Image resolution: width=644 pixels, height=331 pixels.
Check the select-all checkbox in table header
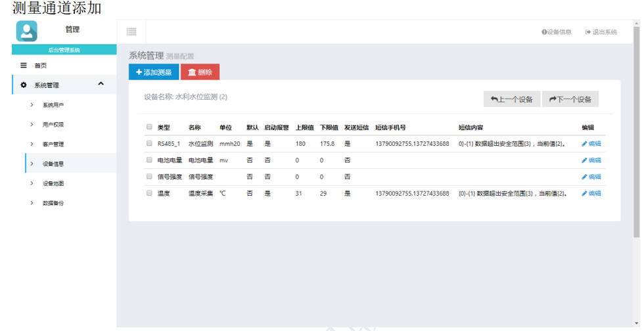149,127
